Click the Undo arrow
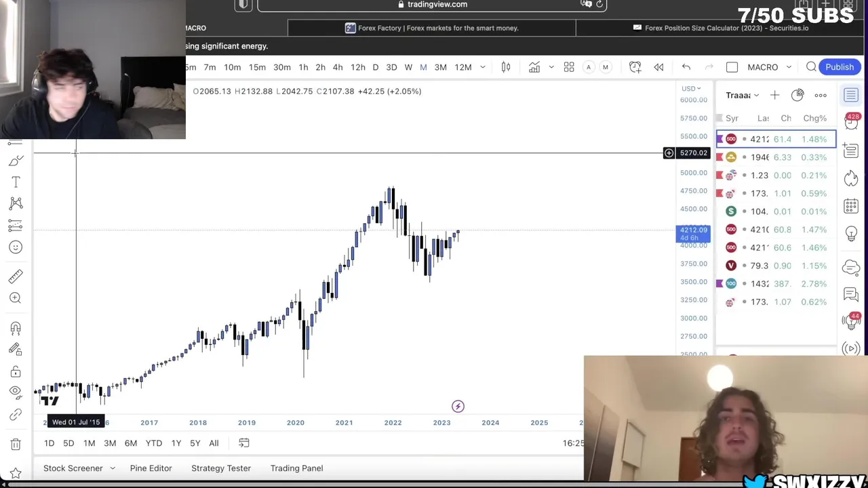868x488 pixels. [x=686, y=67]
